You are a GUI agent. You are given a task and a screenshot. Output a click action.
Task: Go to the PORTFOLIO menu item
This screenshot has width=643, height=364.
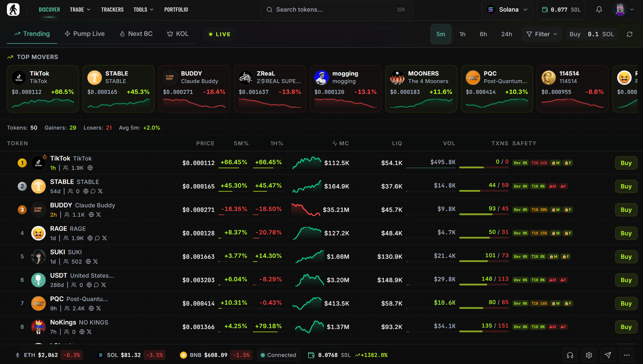tap(176, 10)
